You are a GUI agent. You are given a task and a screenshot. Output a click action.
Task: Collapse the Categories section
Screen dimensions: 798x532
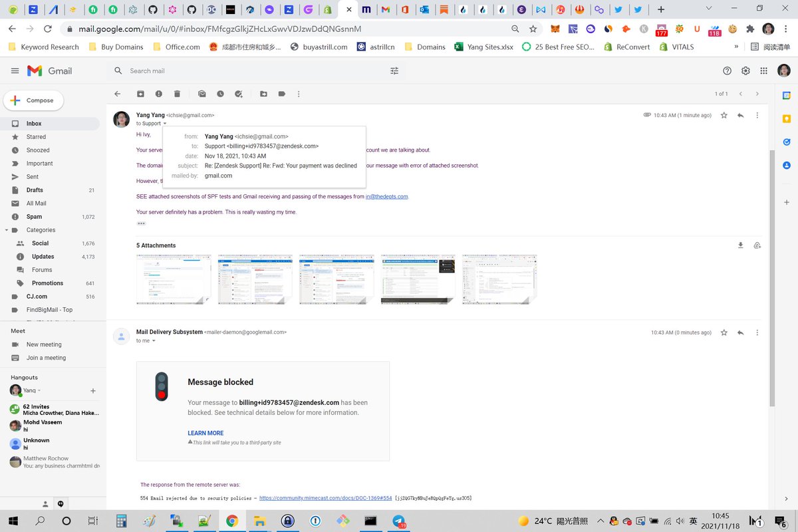click(x=7, y=230)
